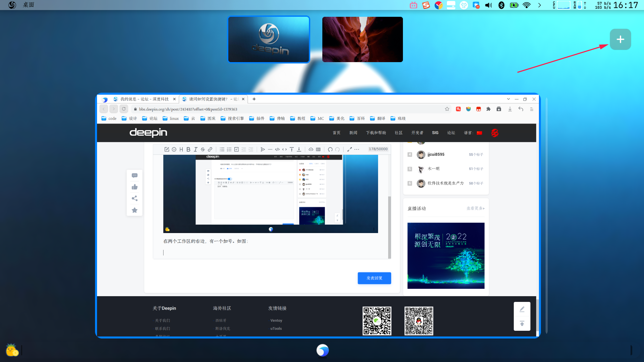Viewport: 644px width, 362px height.
Task: Expand the editor's more options ellipsis
Action: pyautogui.click(x=357, y=149)
